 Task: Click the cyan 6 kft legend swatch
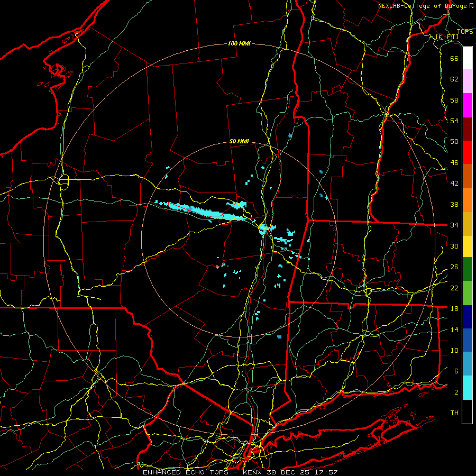click(x=467, y=388)
